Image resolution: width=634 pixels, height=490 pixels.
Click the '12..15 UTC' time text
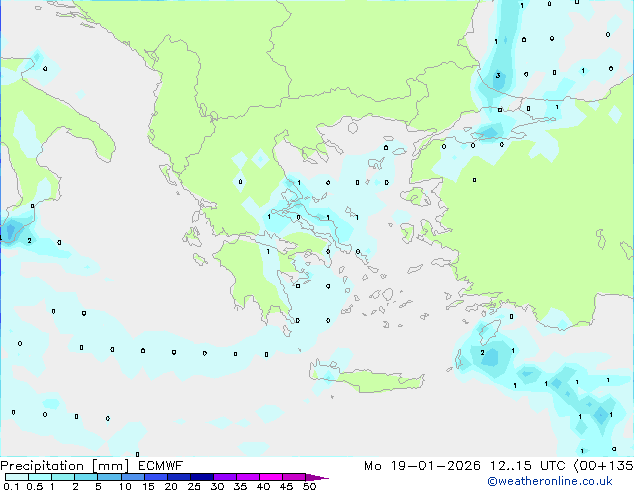click(x=528, y=466)
